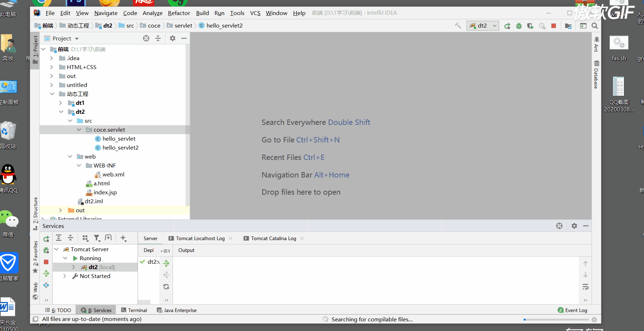
Task: Open the Services panel gear options
Action: [574, 226]
